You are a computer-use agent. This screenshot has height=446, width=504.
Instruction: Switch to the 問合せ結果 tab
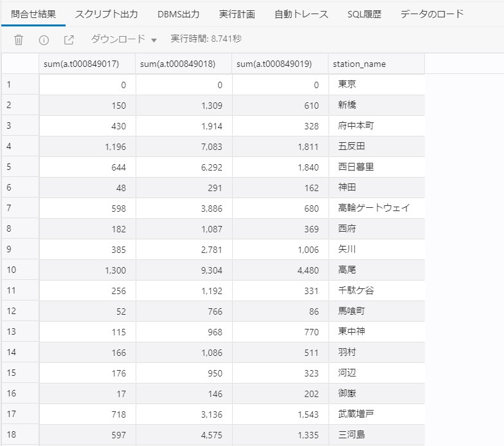point(33,14)
